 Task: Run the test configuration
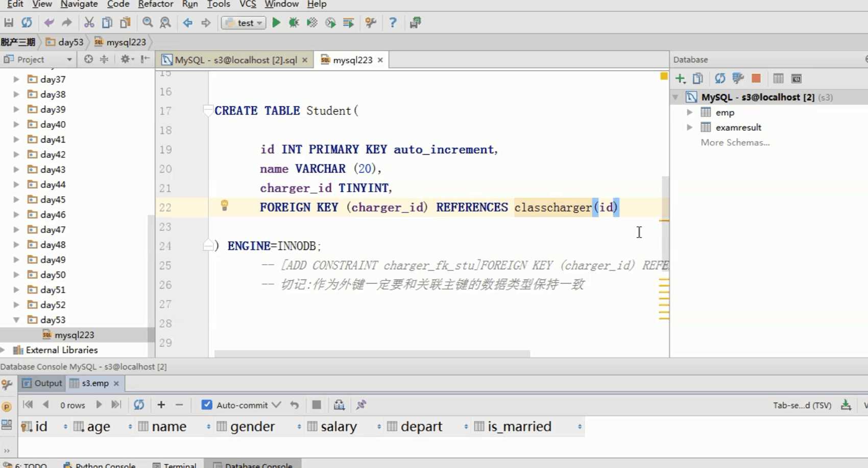[276, 22]
